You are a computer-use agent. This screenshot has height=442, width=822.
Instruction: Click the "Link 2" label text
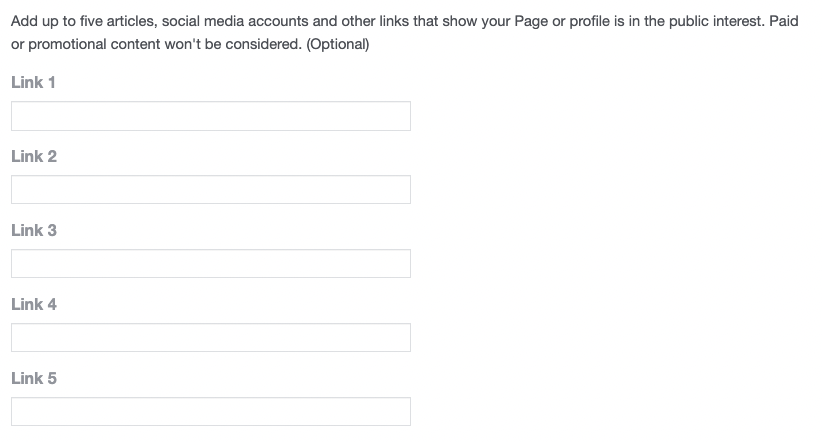[34, 156]
